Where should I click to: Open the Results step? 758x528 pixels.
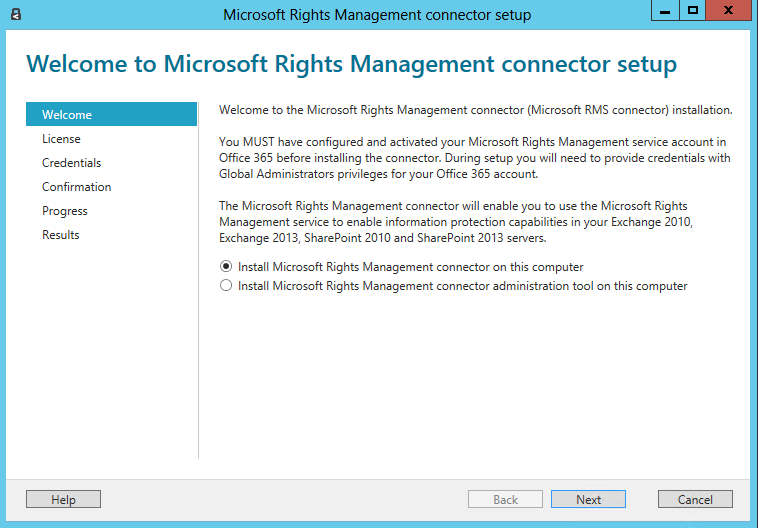(60, 235)
